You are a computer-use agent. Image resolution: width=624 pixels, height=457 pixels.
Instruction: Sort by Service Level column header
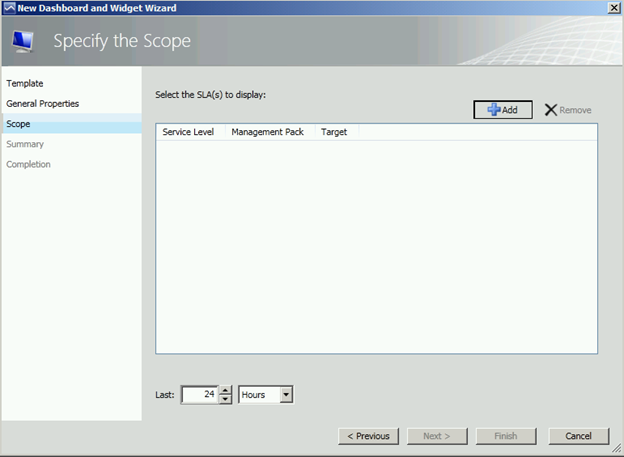188,132
